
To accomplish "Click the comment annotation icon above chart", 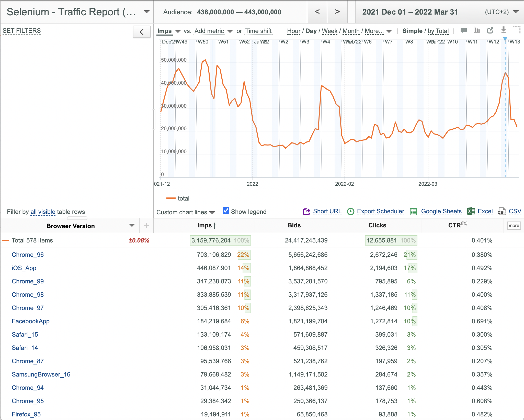I will pyautogui.click(x=463, y=30).
